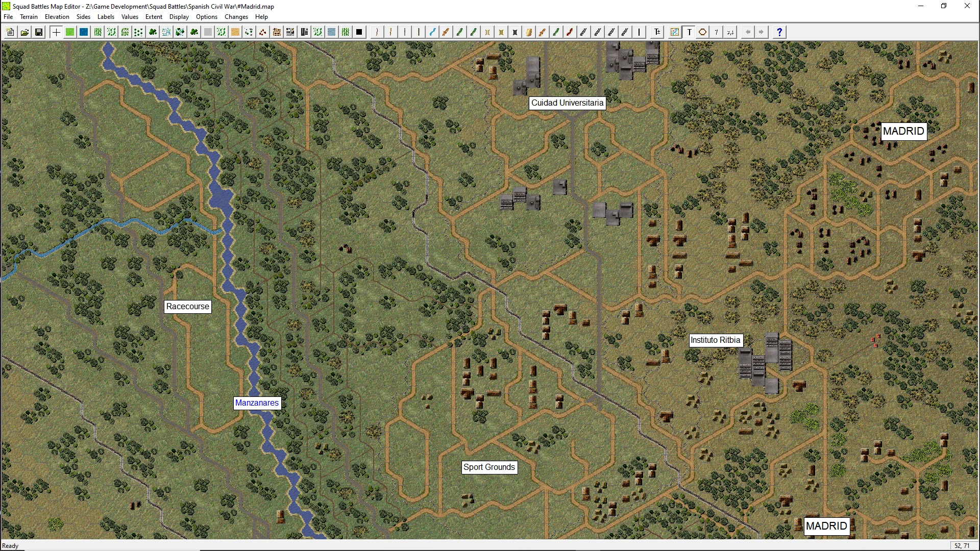This screenshot has height=551, width=980.
Task: Click the Manzanares river label
Action: pyautogui.click(x=257, y=403)
